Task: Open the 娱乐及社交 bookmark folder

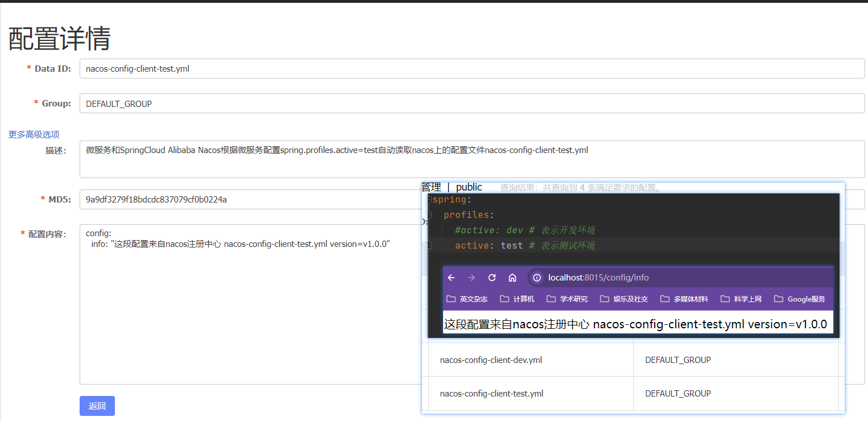Action: [624, 299]
